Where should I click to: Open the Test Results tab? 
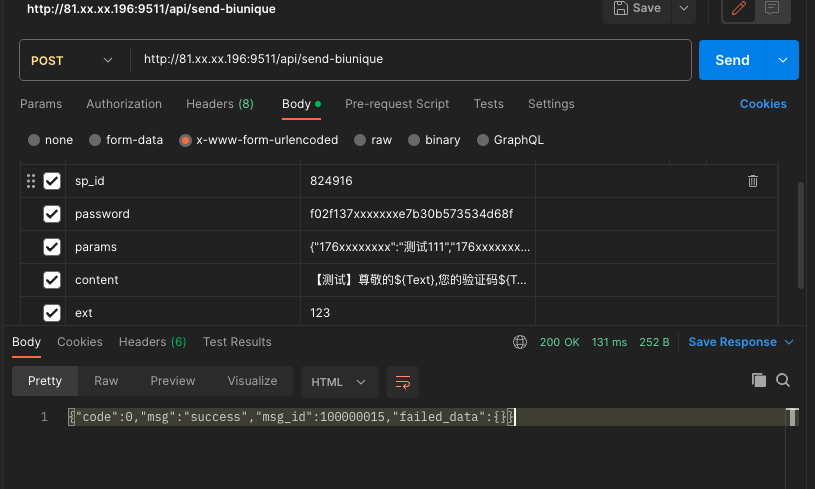[x=237, y=342]
